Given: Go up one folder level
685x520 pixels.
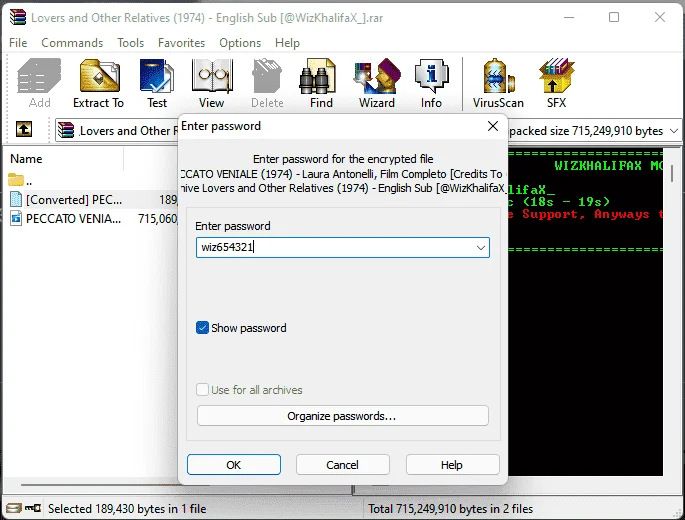Looking at the screenshot, I should click(x=24, y=129).
